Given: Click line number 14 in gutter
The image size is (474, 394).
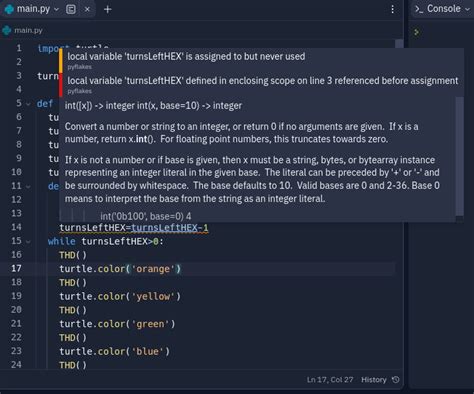Looking at the screenshot, I should (x=16, y=227).
